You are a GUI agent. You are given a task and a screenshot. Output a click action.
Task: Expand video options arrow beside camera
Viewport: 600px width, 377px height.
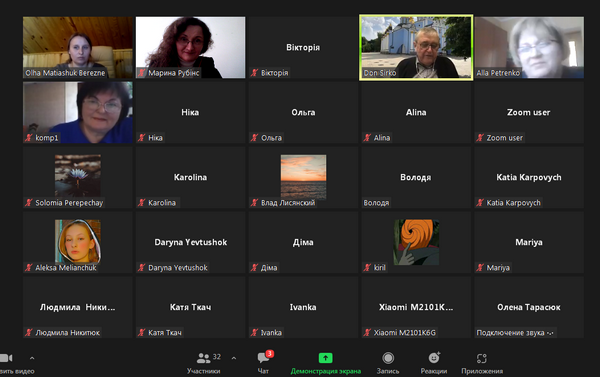pos(32,358)
